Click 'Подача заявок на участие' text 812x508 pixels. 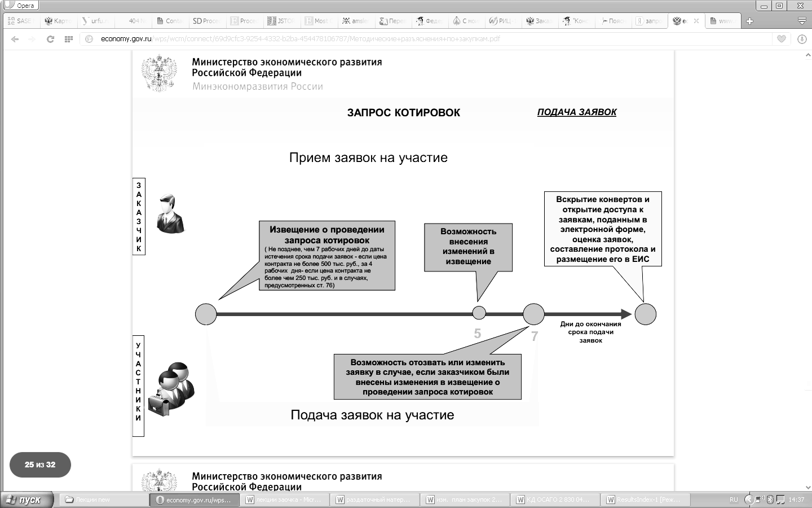[372, 415]
